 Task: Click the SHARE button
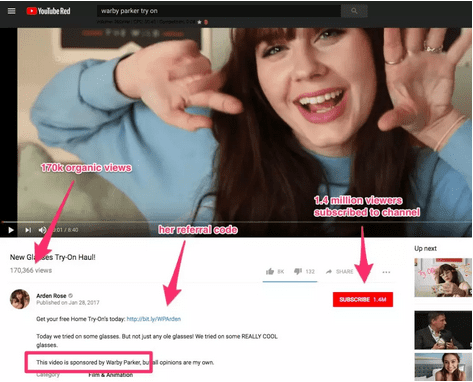(x=339, y=272)
